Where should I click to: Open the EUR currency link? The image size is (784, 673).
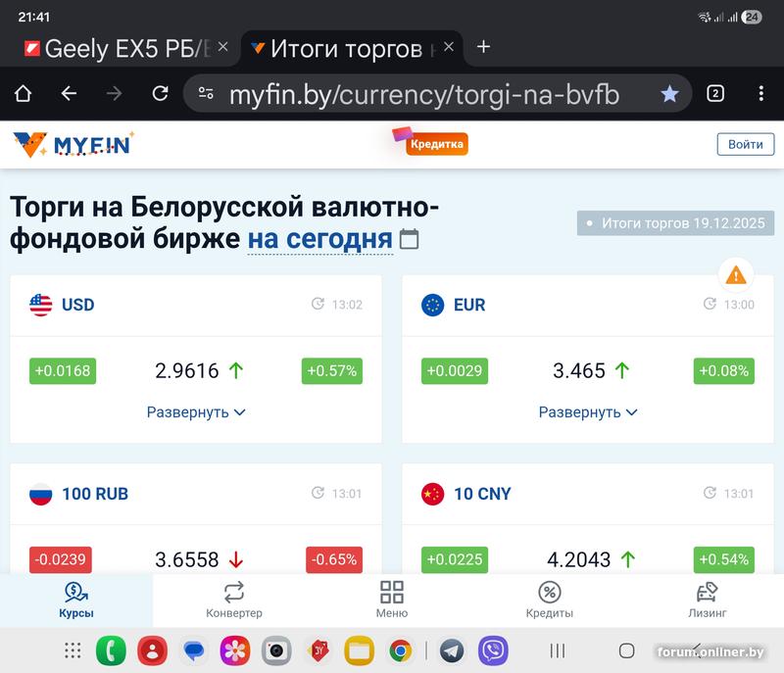click(x=469, y=305)
